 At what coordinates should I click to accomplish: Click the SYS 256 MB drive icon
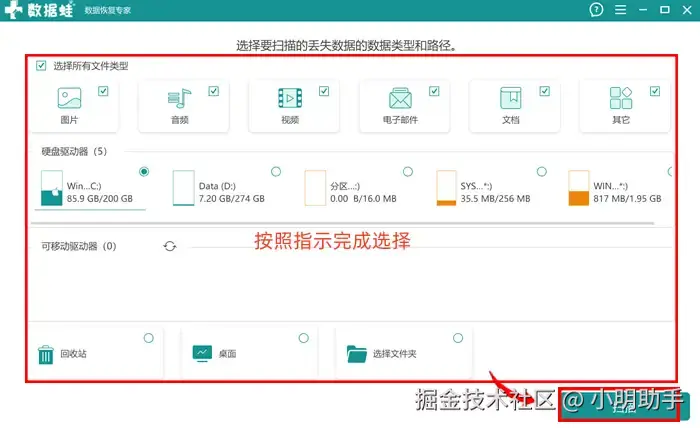tap(446, 188)
